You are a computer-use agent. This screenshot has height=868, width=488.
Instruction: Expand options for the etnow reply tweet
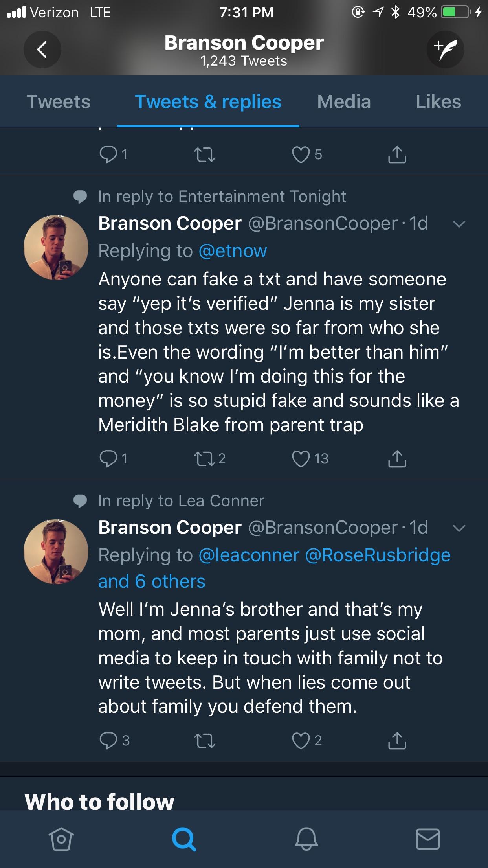click(x=459, y=224)
